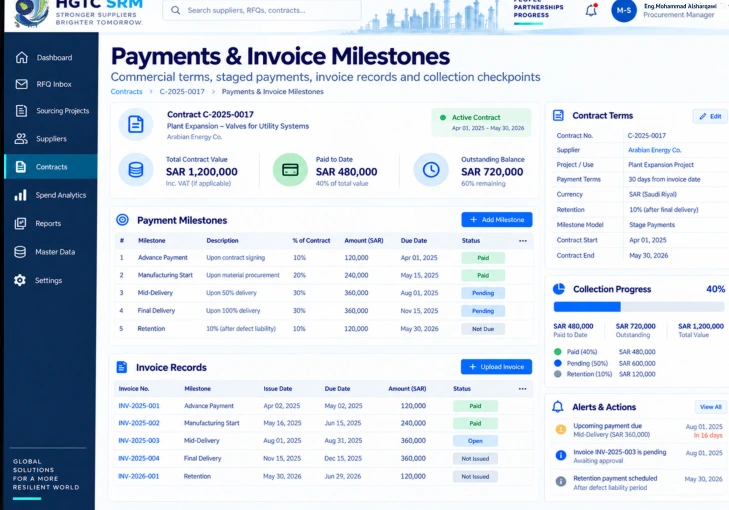The height and width of the screenshot is (510, 729).
Task: Click the Collection Progress bar
Action: (639, 306)
